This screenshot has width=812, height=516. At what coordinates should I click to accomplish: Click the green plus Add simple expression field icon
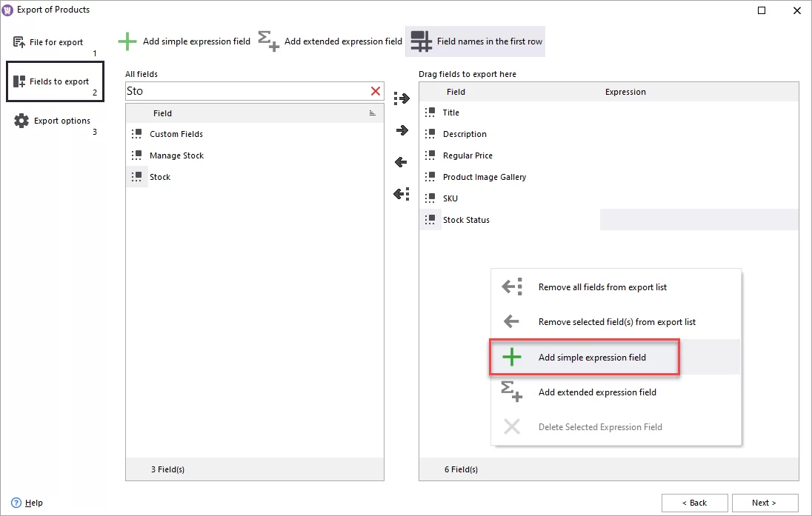coord(127,41)
